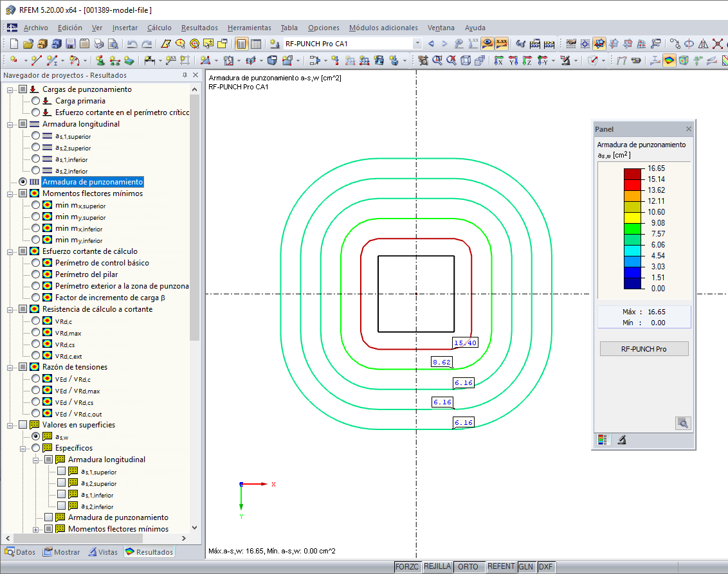
Task: Open the Resultados menu
Action: (x=199, y=28)
